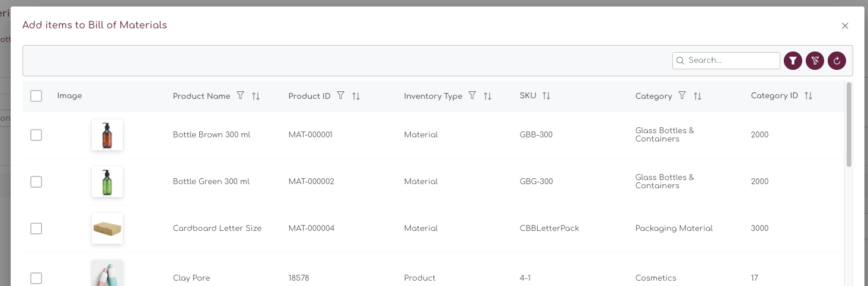Open the Product ID column filter
Image resolution: width=868 pixels, height=286 pixels.
pyautogui.click(x=340, y=95)
